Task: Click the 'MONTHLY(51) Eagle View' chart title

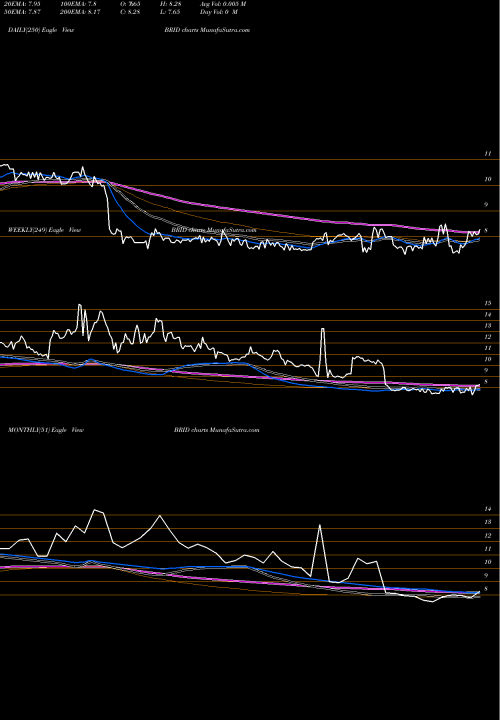Action: tap(46, 430)
